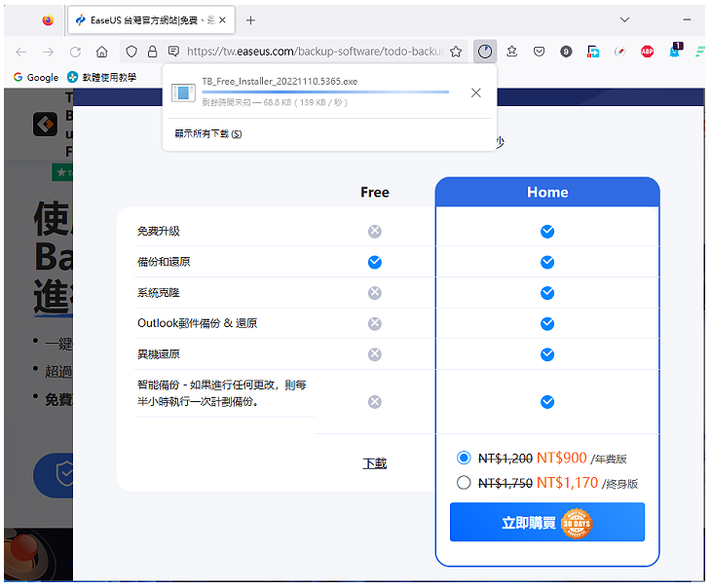Open the browser home page
Image resolution: width=711 pixels, height=588 pixels.
102,52
